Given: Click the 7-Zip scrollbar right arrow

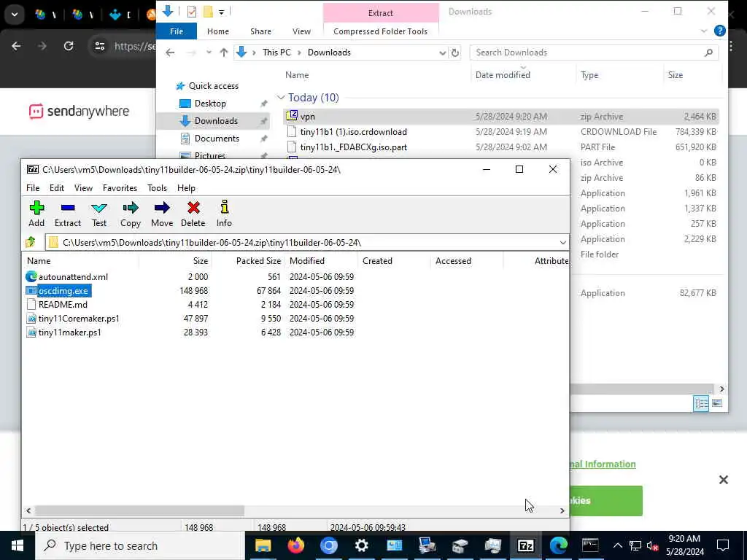Looking at the screenshot, I should 562,510.
